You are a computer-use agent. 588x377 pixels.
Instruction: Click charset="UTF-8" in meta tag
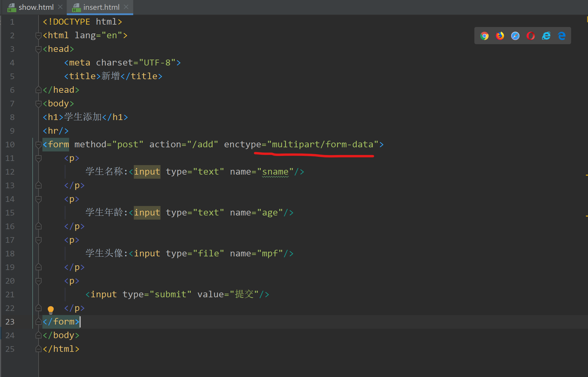pyautogui.click(x=136, y=63)
